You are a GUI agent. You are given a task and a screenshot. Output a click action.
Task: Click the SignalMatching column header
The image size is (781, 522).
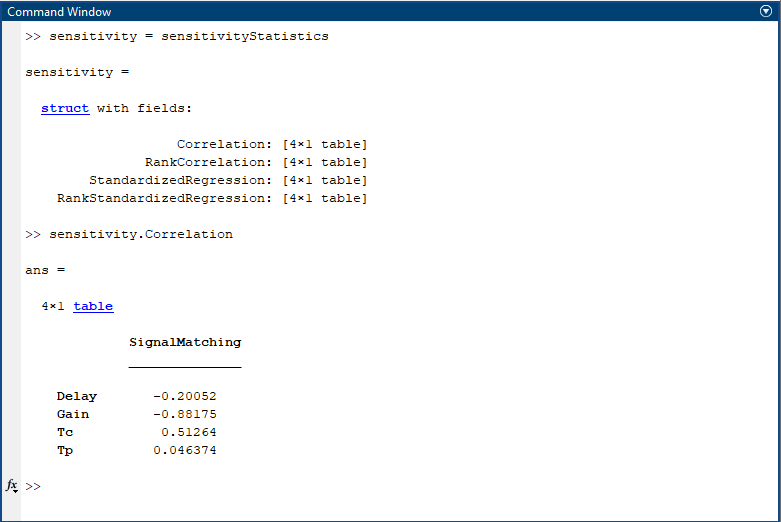pos(185,342)
